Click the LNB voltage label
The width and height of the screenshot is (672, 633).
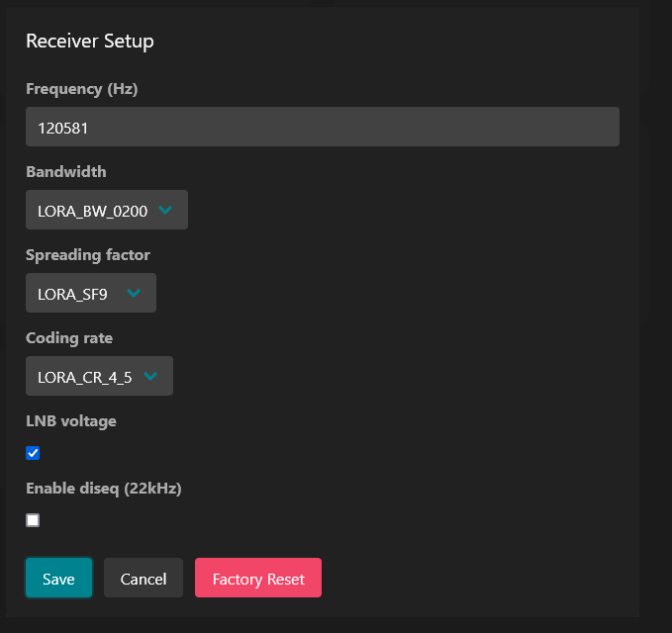point(71,421)
